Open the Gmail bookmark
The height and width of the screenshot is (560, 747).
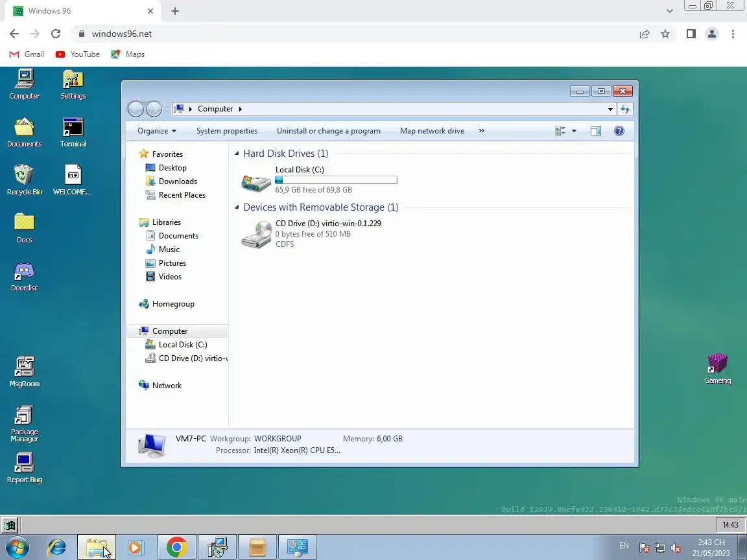coord(27,54)
